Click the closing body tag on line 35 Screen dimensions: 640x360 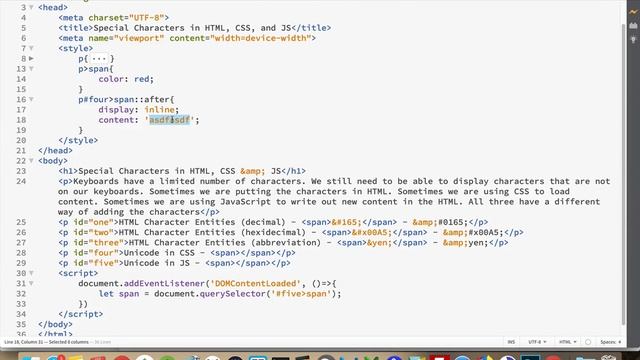pyautogui.click(x=55, y=324)
